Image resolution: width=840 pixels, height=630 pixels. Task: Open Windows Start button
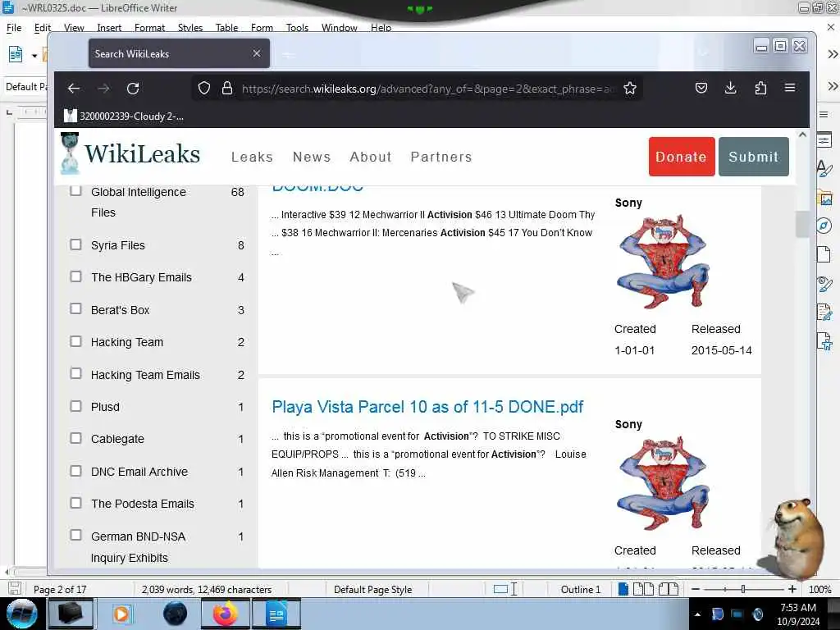click(21, 614)
